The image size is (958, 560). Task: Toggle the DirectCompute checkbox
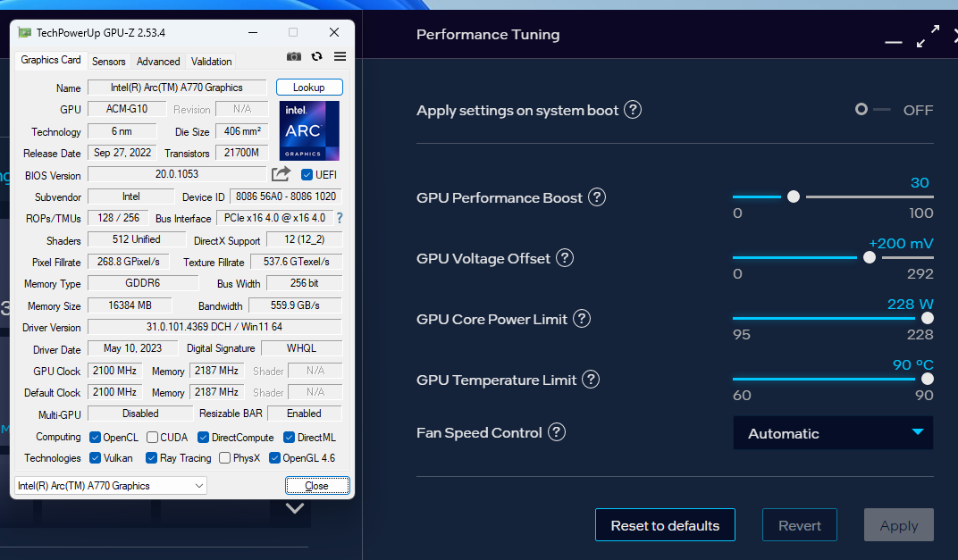click(x=204, y=438)
